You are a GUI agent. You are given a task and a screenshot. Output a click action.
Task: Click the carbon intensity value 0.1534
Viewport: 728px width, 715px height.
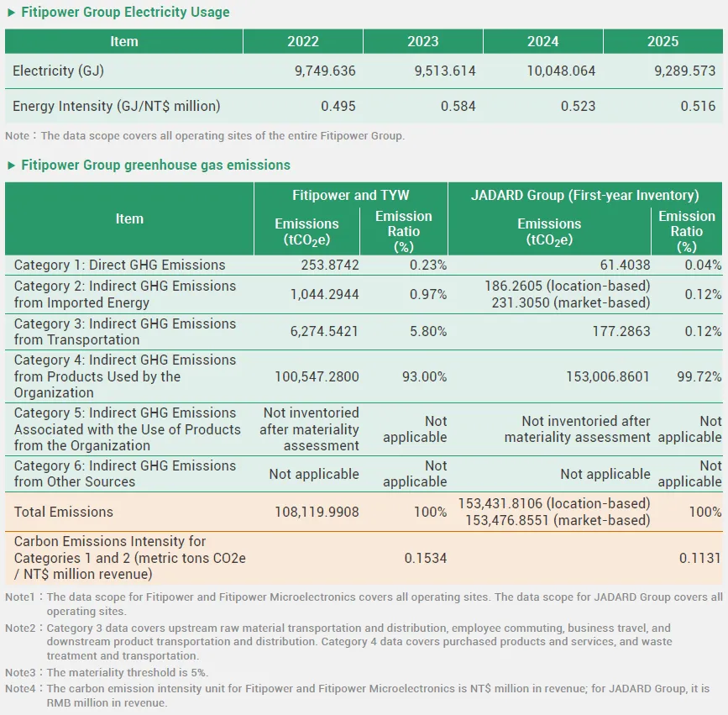[425, 558]
